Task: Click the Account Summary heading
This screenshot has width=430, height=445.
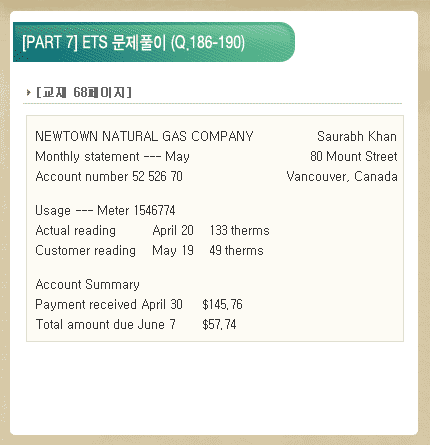Action: (x=87, y=285)
